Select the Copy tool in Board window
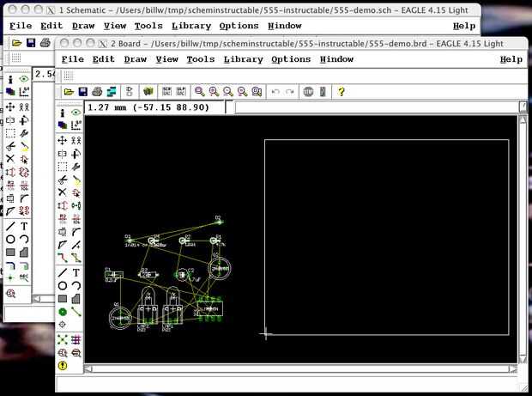This screenshot has height=396, width=532. (x=76, y=140)
